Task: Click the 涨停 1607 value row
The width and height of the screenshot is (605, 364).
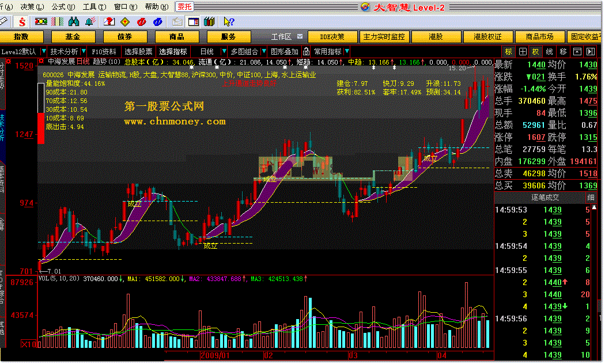Action: 520,137
